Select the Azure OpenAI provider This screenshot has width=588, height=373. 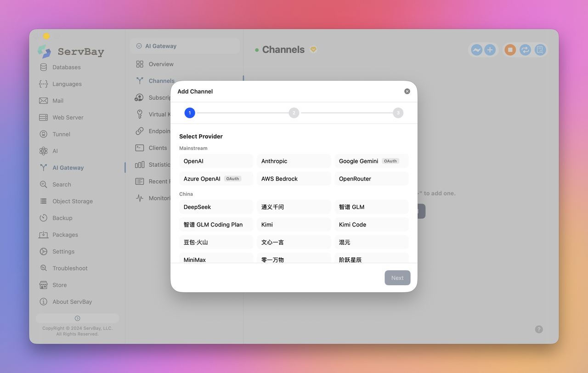pyautogui.click(x=216, y=179)
